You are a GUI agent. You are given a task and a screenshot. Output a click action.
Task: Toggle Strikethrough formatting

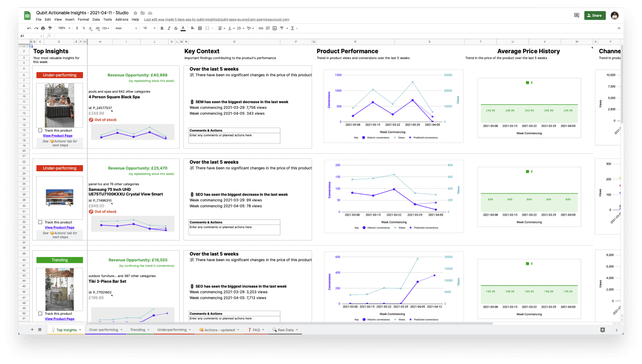click(176, 28)
